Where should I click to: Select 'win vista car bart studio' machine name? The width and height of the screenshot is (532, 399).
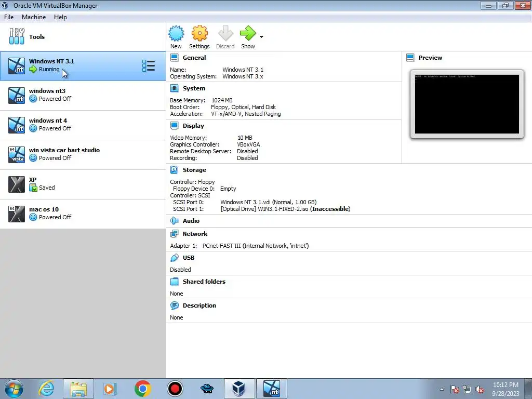click(64, 150)
